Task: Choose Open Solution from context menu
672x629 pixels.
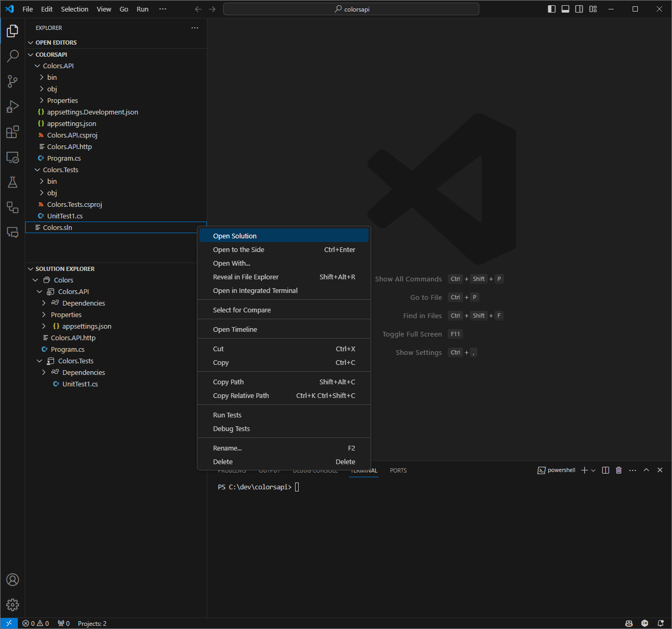Action: (284, 236)
